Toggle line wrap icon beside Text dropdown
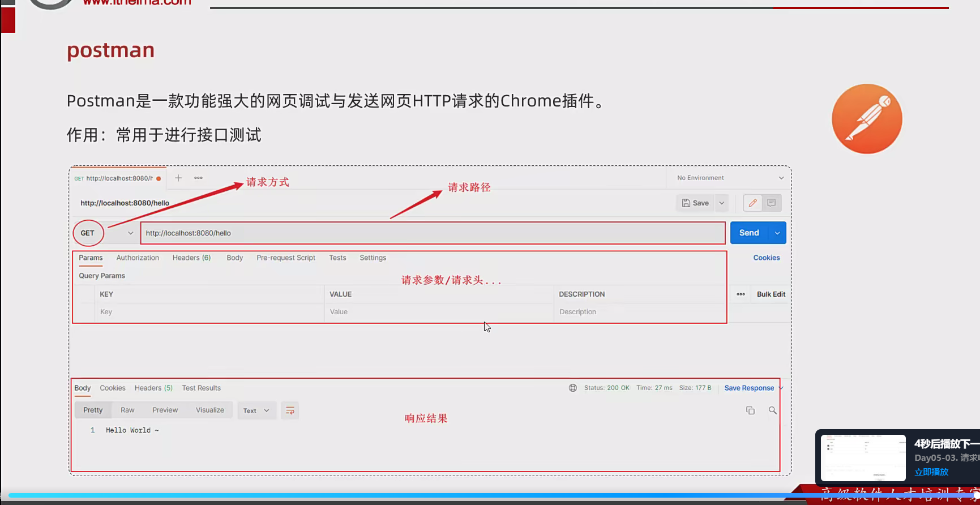980x505 pixels. 290,410
